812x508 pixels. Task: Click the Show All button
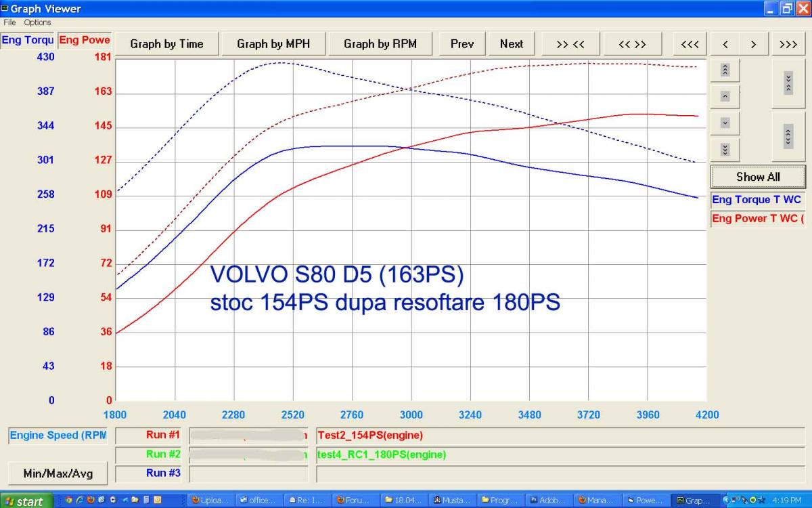pos(758,177)
